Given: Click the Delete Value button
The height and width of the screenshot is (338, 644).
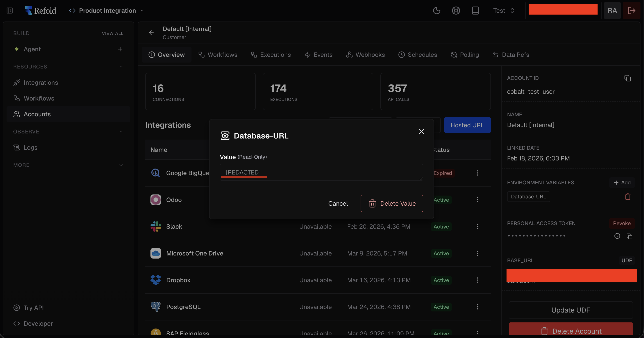Looking at the screenshot, I should pyautogui.click(x=392, y=203).
